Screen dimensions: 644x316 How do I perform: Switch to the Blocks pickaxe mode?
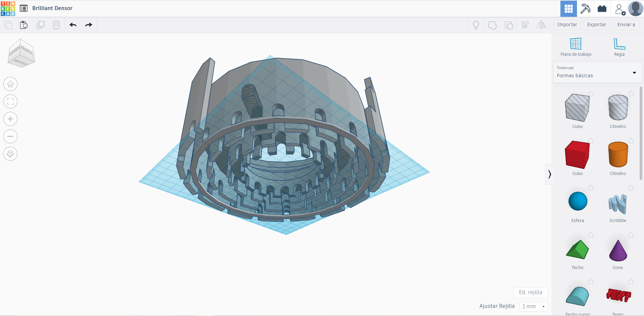point(585,9)
